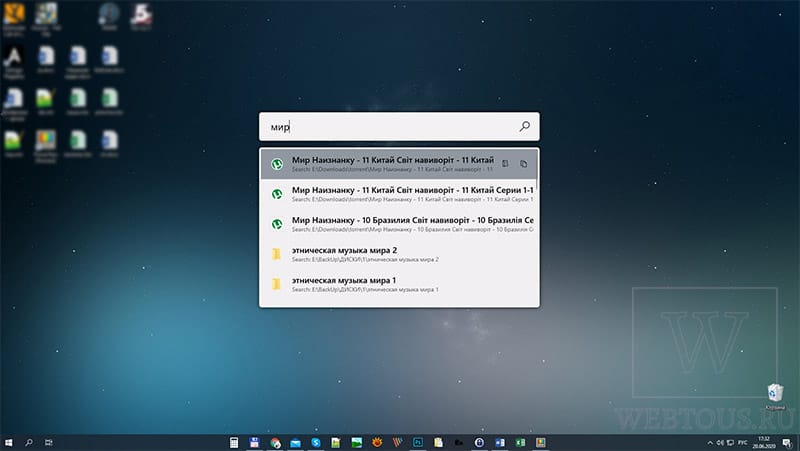
Task: Focus the search field containing "мир"
Action: 399,127
